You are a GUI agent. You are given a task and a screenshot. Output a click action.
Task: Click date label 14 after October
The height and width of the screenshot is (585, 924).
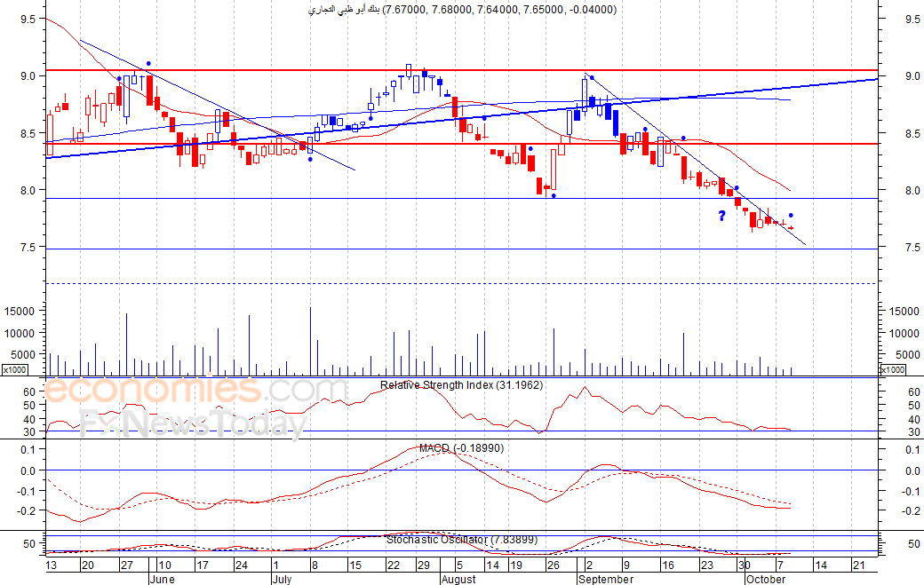pyautogui.click(x=820, y=565)
